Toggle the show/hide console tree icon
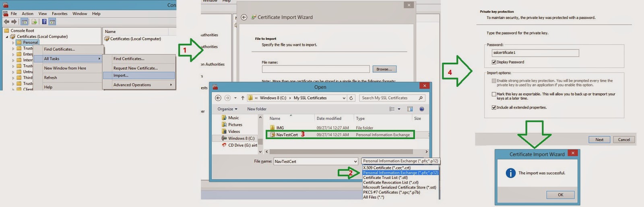644x207 pixels. [25, 22]
